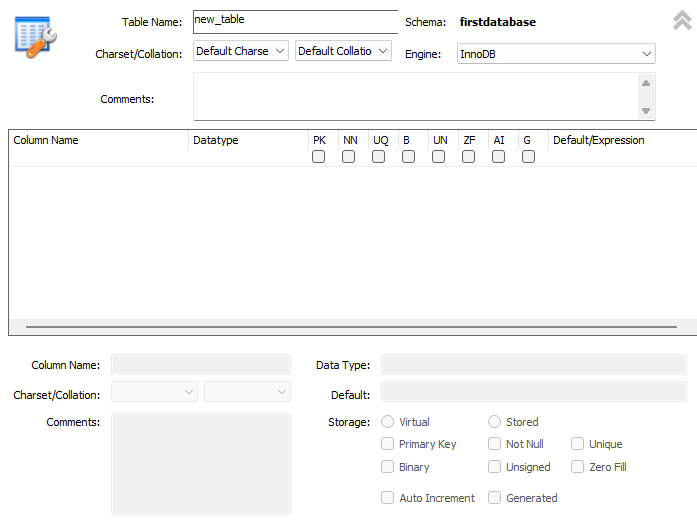This screenshot has width=697, height=522.
Task: Click comments scrollbar down arrow
Action: coord(646,111)
